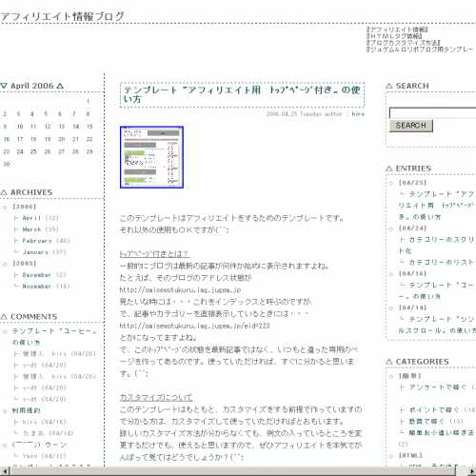
Task: Focus the search text field
Action: (x=432, y=113)
